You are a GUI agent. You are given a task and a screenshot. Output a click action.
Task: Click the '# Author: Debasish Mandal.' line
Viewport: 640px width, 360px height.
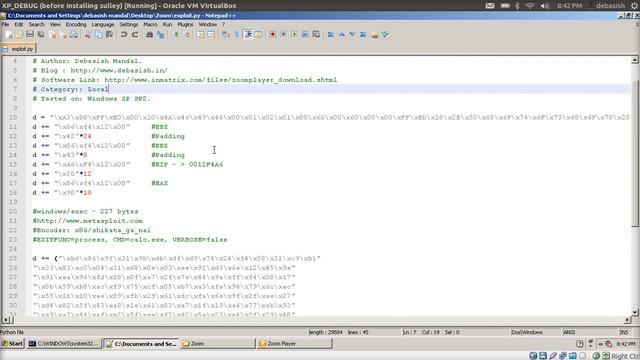coord(87,61)
